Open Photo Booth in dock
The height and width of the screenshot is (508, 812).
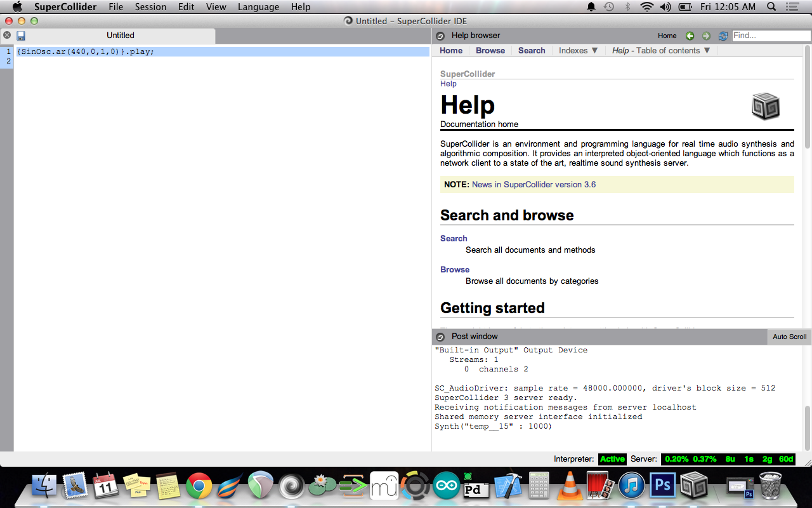(600, 486)
